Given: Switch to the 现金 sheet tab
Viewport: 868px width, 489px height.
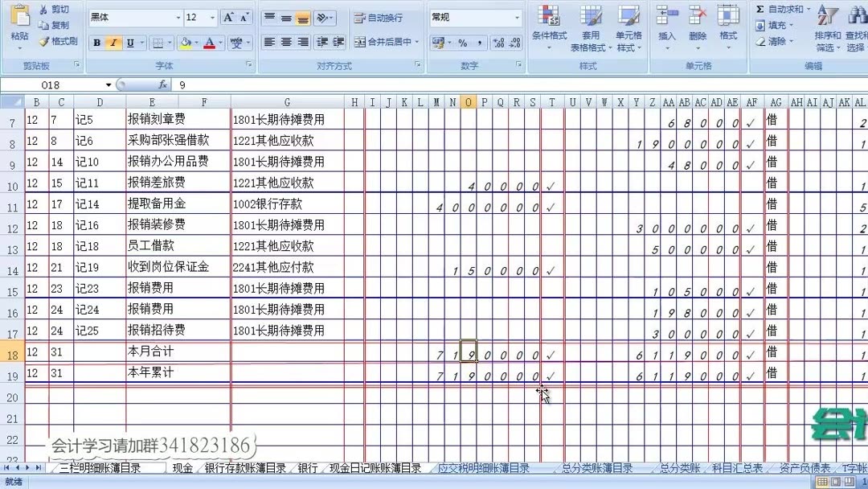Looking at the screenshot, I should click(x=182, y=466).
